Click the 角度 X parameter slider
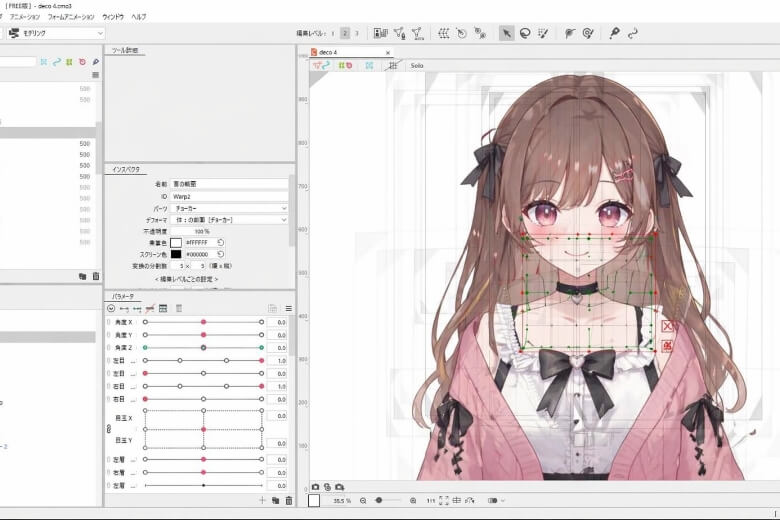The image size is (780, 520). click(203, 322)
